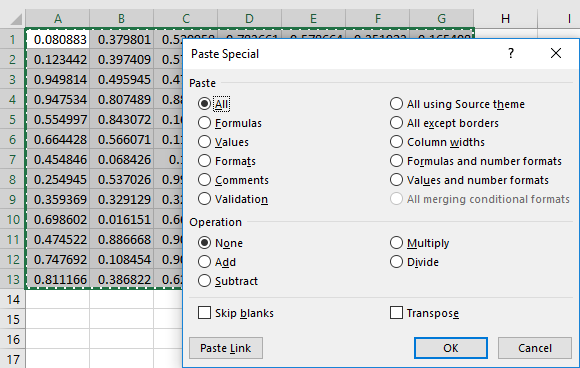Image resolution: width=580 pixels, height=368 pixels.
Task: Select column A header
Action: click(x=58, y=18)
